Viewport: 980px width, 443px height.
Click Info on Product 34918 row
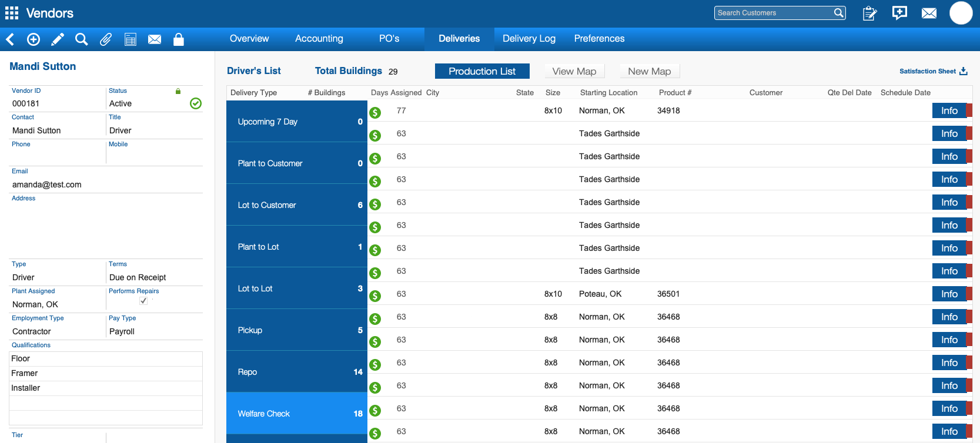pos(949,110)
